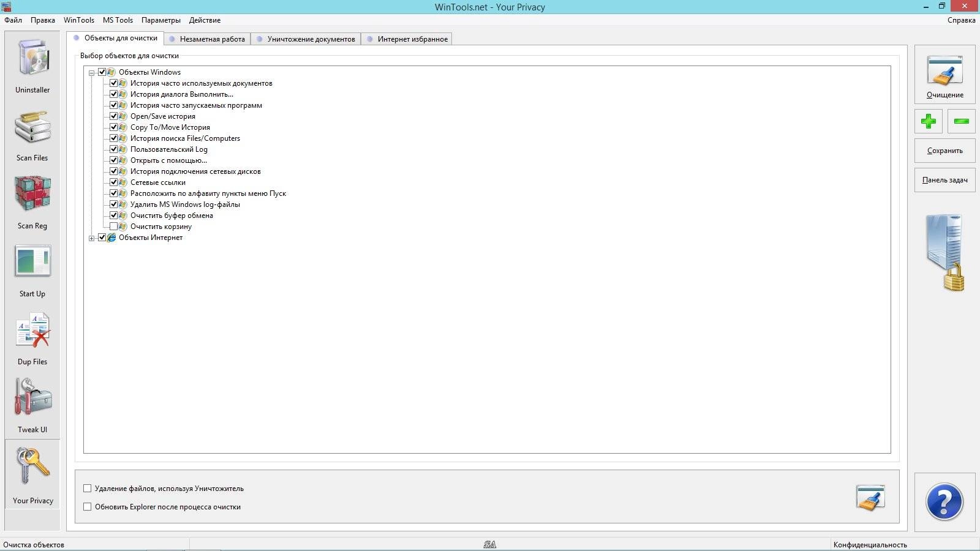Viewport: 980px width, 551px height.
Task: Select the Your Privacy keys icon
Action: coord(32,467)
